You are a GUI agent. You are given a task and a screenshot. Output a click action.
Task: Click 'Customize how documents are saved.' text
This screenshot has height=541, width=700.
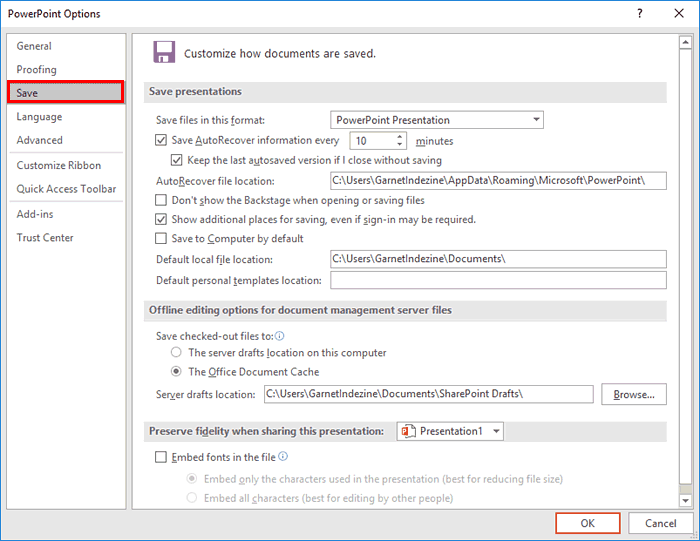point(280,54)
